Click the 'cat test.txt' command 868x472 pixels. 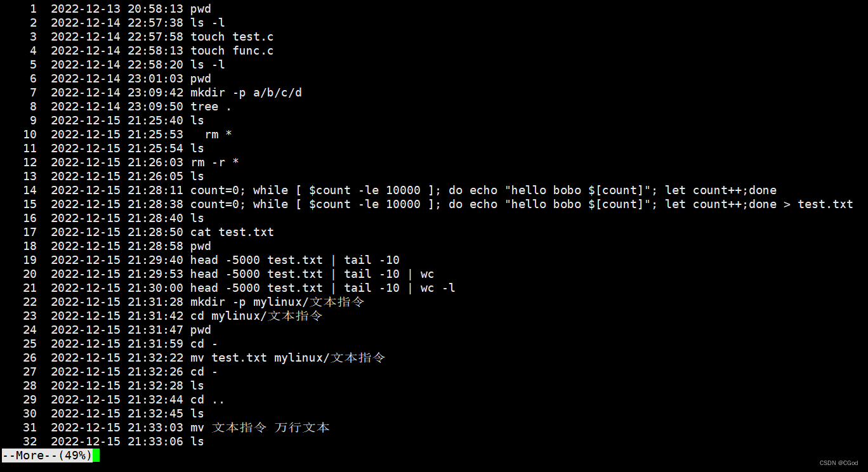[x=232, y=232]
